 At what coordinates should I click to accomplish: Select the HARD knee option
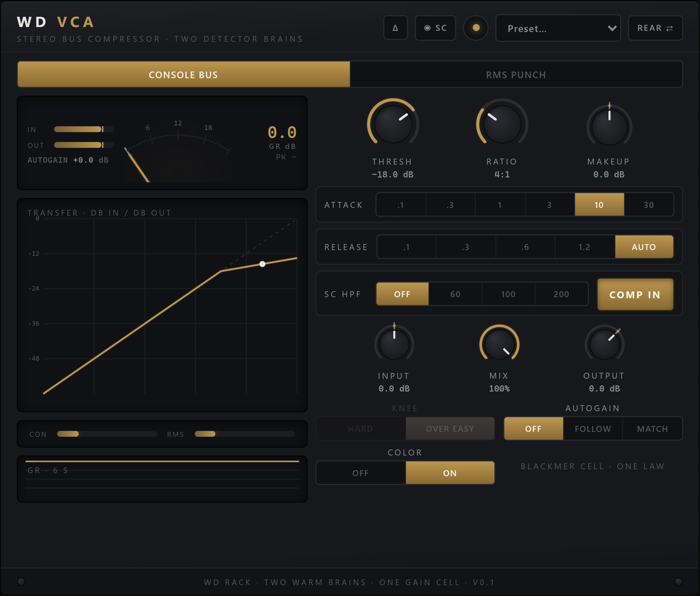(x=361, y=429)
